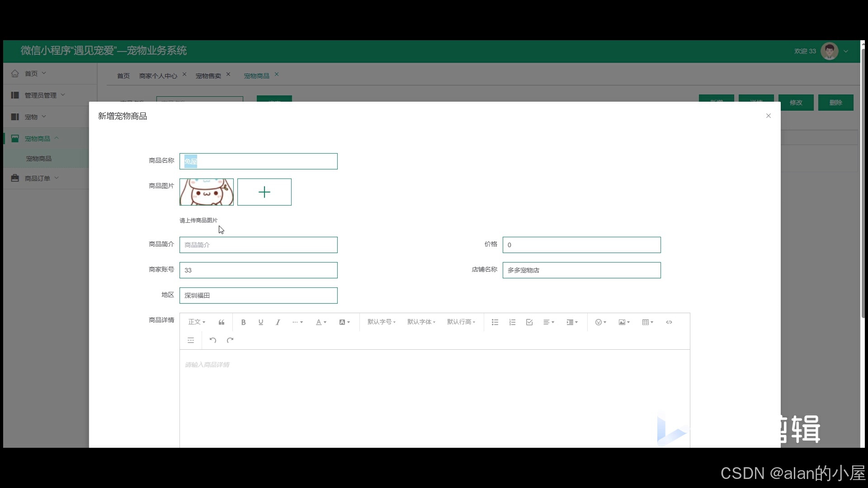Insert todo checkbox list in editor
The image size is (868, 488).
pyautogui.click(x=529, y=322)
